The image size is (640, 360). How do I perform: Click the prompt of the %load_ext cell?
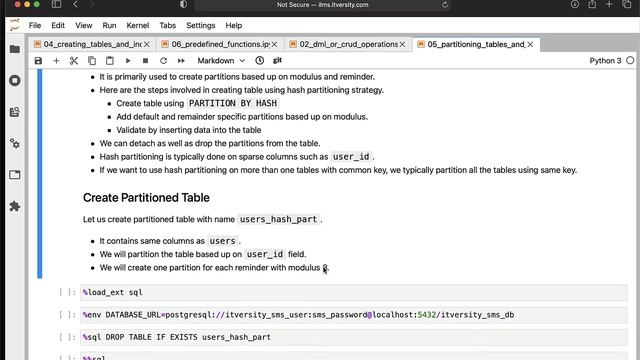pos(67,292)
